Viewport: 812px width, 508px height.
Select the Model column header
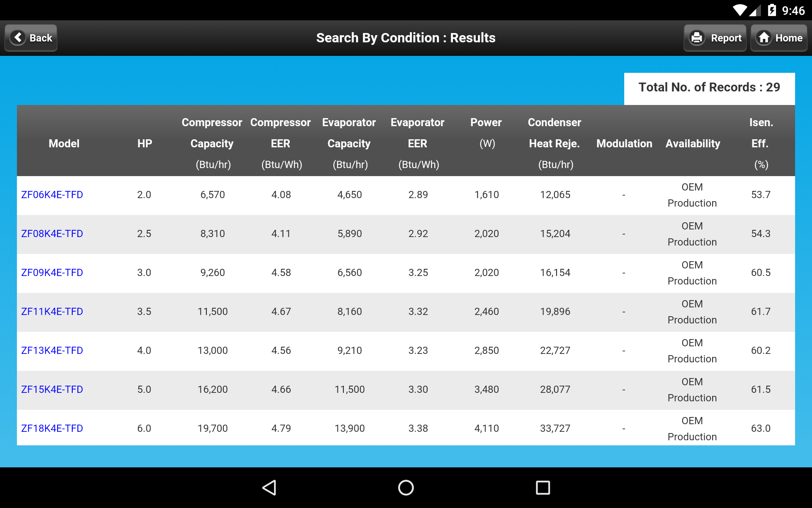[x=64, y=144]
